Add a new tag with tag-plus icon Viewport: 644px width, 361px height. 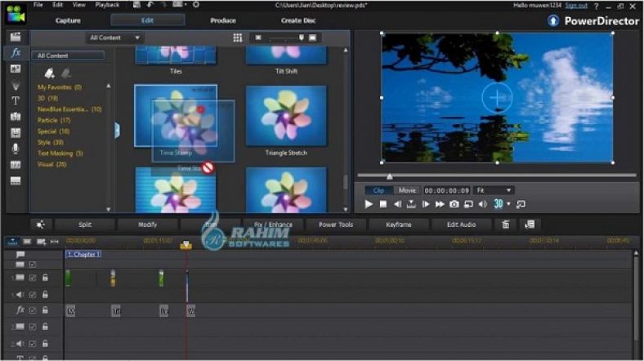tap(49, 74)
